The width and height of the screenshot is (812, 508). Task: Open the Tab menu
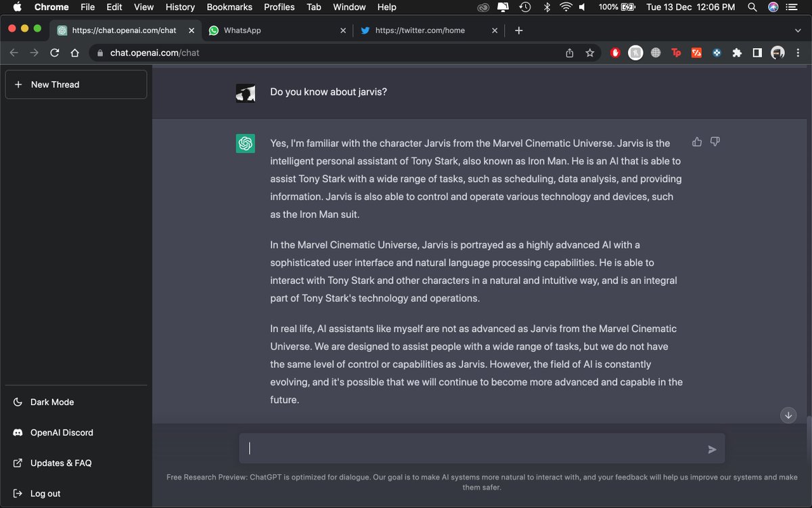coord(314,7)
